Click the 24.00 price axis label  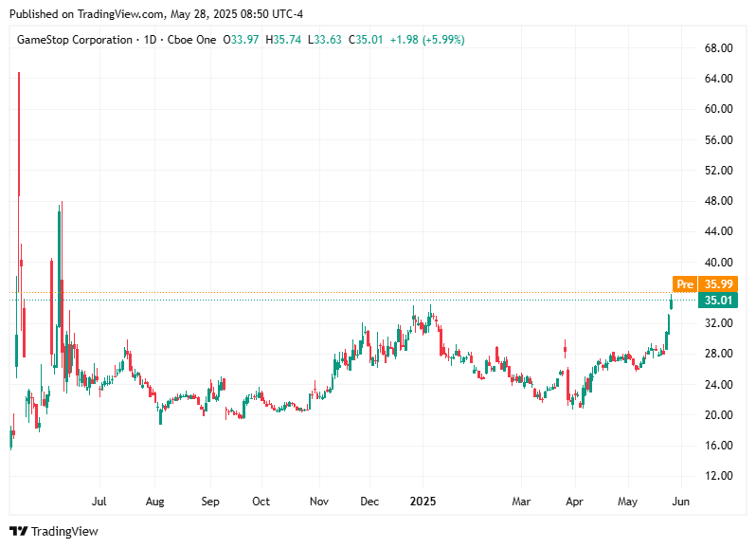coord(718,385)
